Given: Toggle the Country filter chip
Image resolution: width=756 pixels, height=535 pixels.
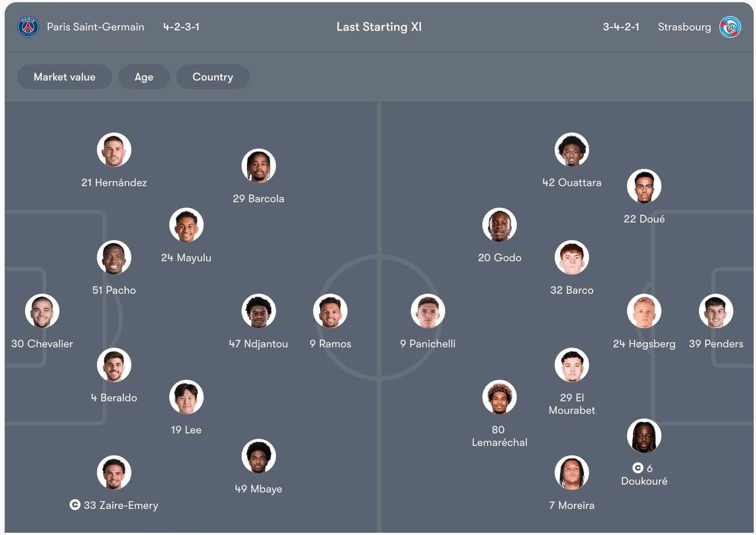Looking at the screenshot, I should pyautogui.click(x=213, y=77).
